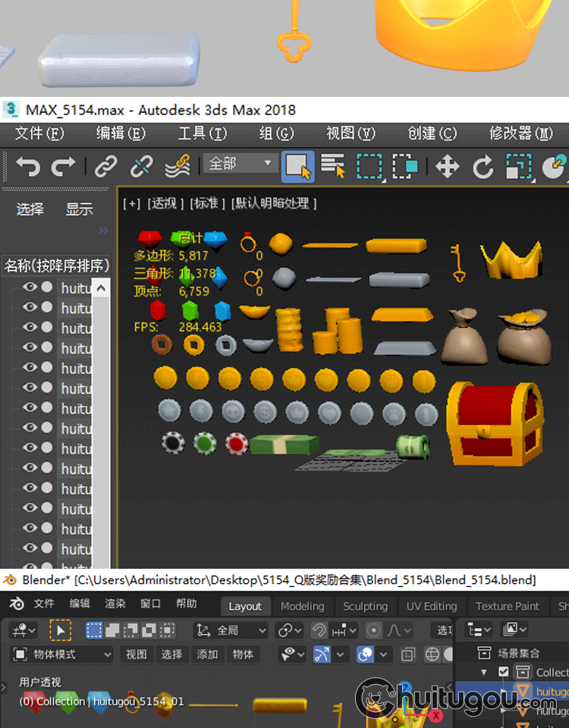569x728 pixels.
Task: Click the Undo arrow in 3ds Max toolbar
Action: [27, 166]
